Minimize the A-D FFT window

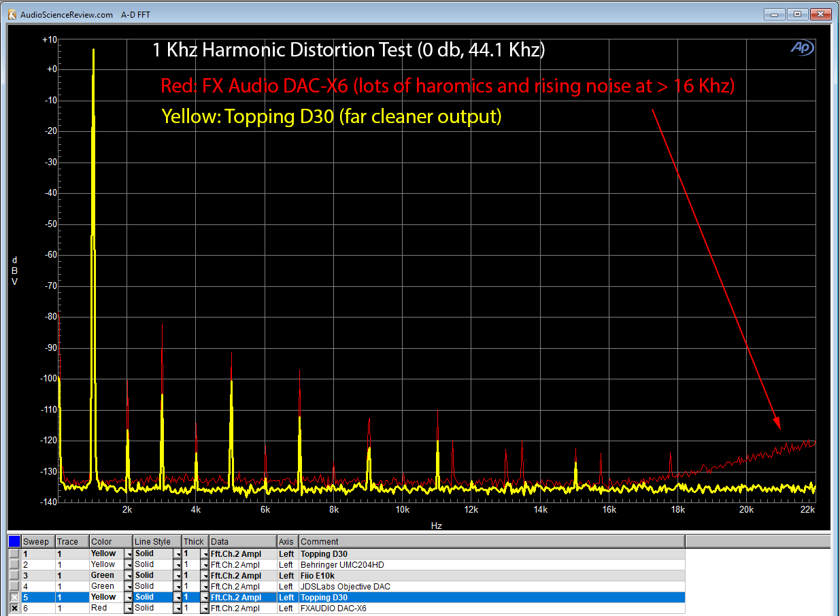(776, 14)
